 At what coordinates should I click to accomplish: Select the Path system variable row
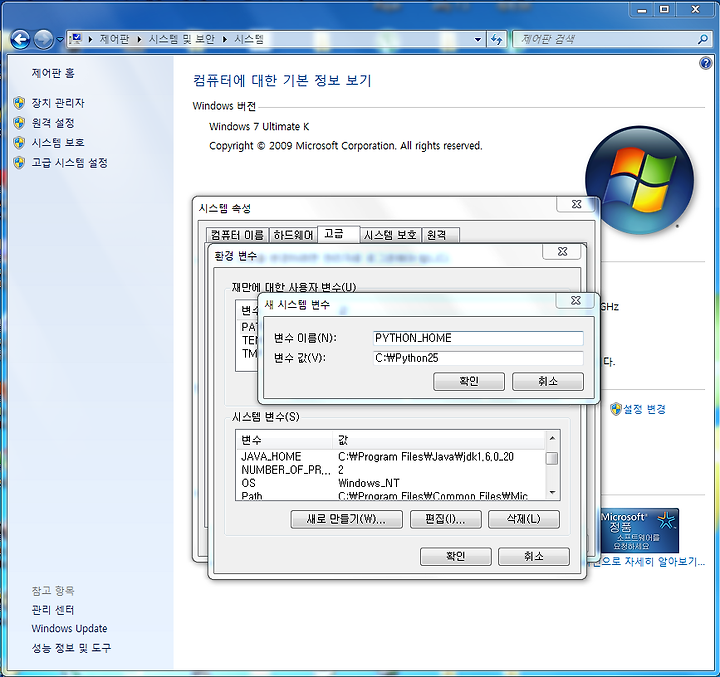pyautogui.click(x=391, y=496)
